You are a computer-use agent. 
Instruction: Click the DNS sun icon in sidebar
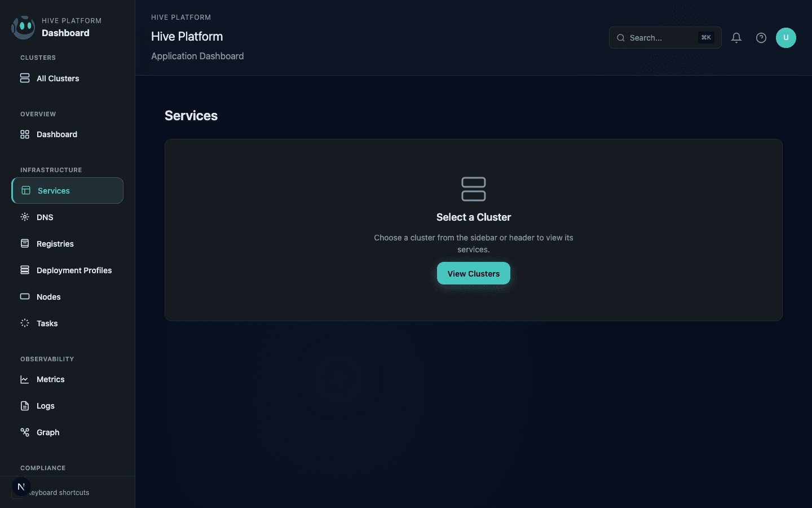coord(25,217)
